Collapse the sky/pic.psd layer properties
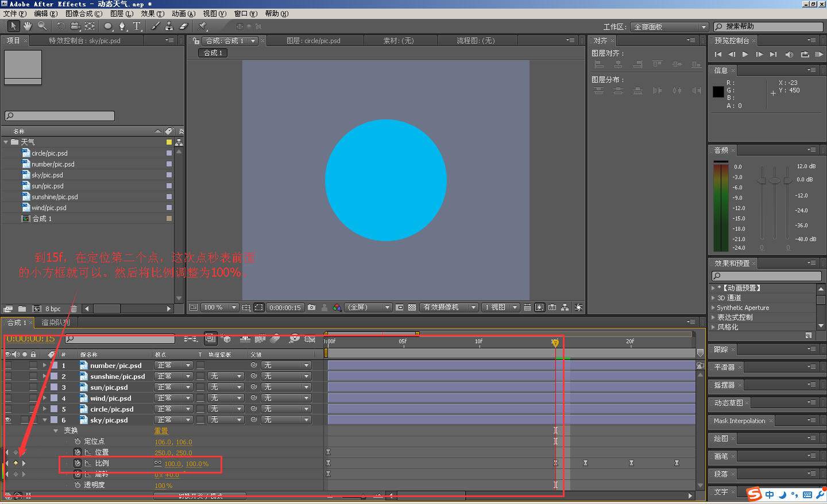This screenshot has width=827, height=504. (x=45, y=420)
